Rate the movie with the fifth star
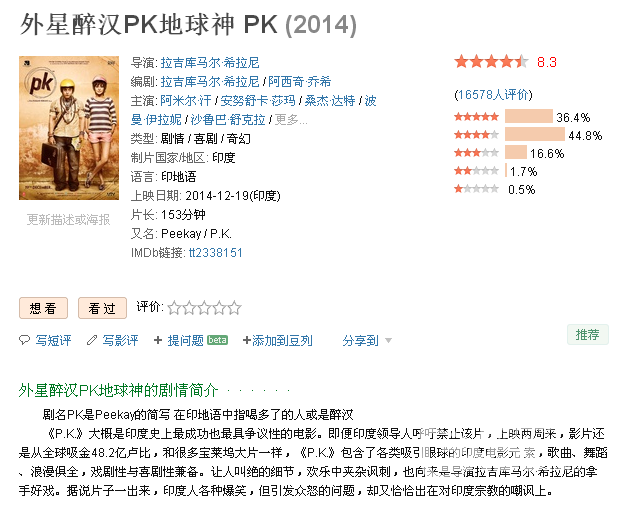The image size is (630, 512). pos(235,308)
